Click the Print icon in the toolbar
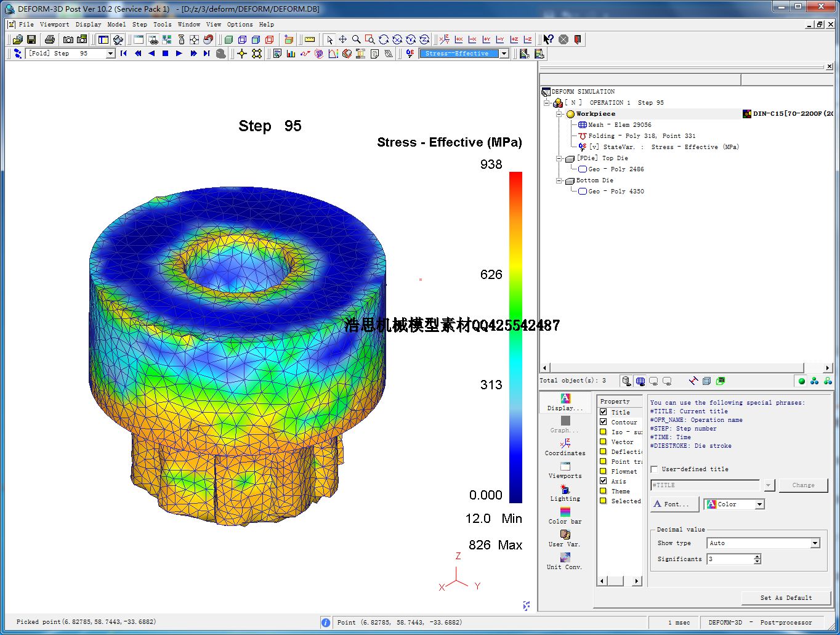The height and width of the screenshot is (635, 840). (x=50, y=39)
